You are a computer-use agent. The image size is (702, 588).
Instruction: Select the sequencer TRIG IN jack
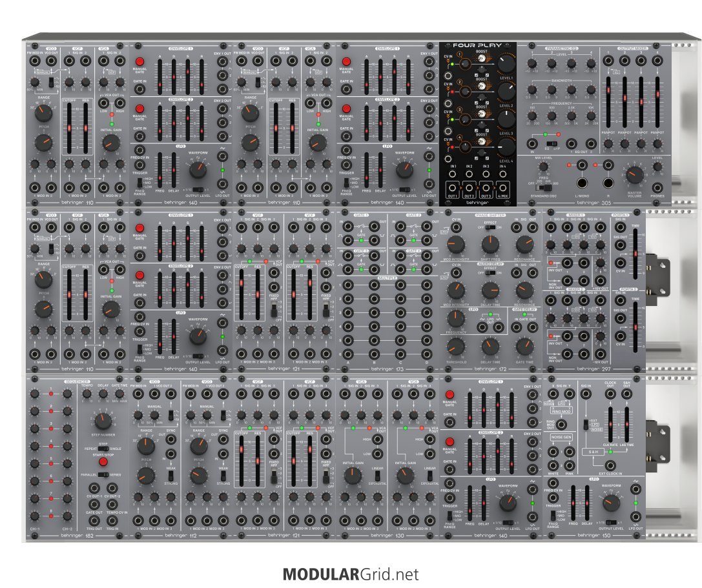[x=112, y=520]
